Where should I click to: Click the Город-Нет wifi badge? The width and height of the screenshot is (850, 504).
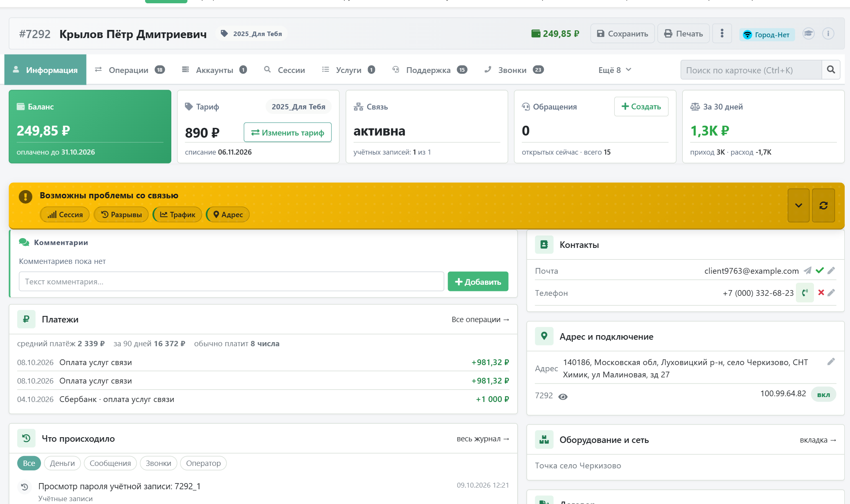[x=767, y=34]
